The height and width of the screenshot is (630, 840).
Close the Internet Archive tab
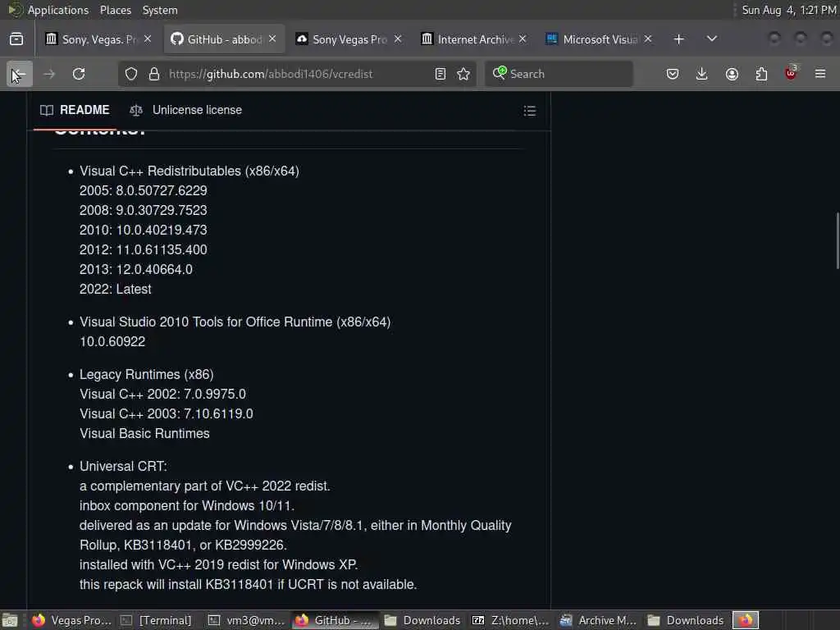tap(523, 39)
